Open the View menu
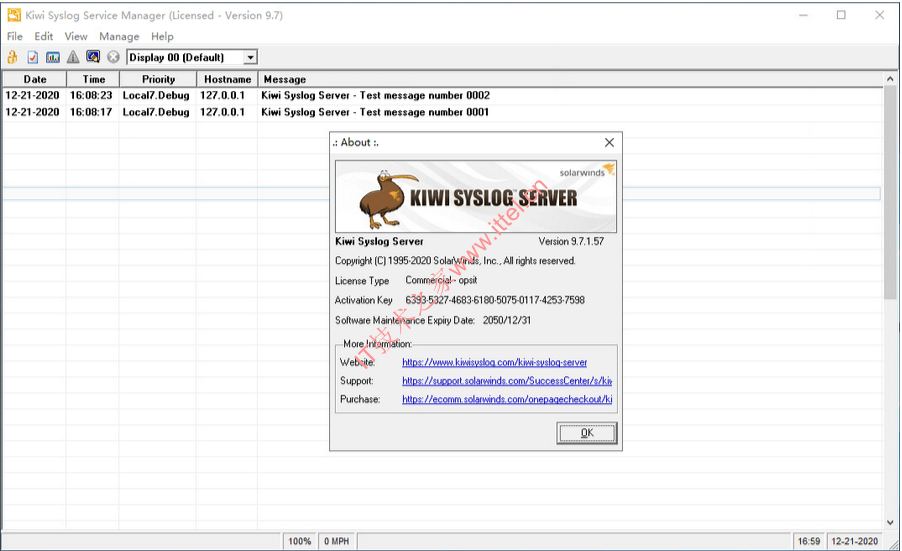This screenshot has height=551, width=902. 76,36
